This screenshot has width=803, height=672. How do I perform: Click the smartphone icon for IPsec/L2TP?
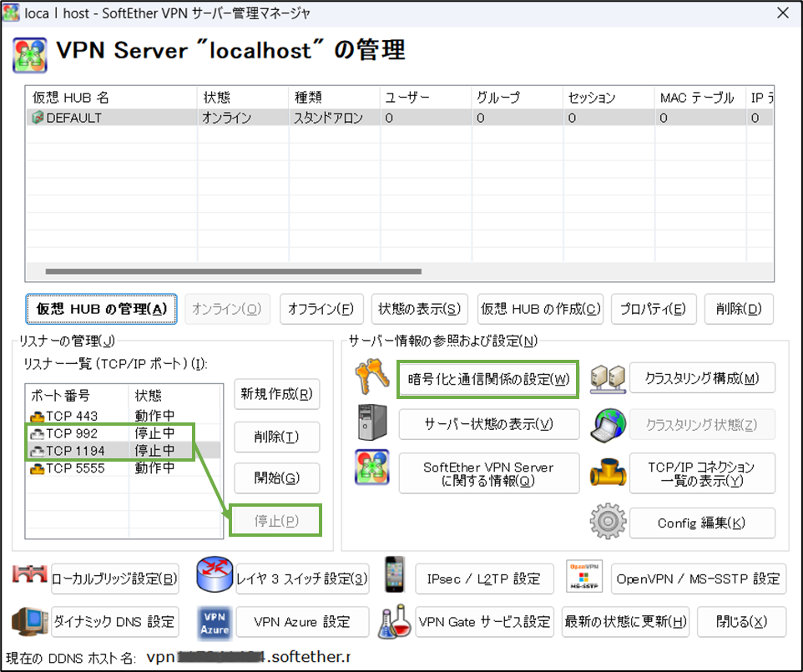click(x=394, y=574)
